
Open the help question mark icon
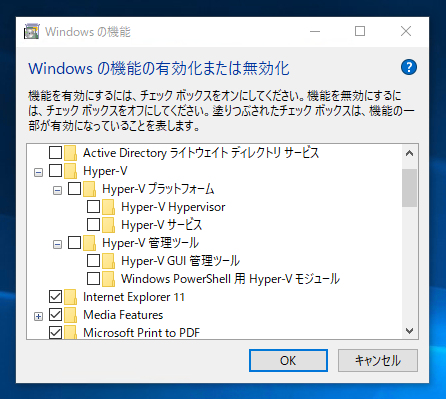[x=409, y=67]
